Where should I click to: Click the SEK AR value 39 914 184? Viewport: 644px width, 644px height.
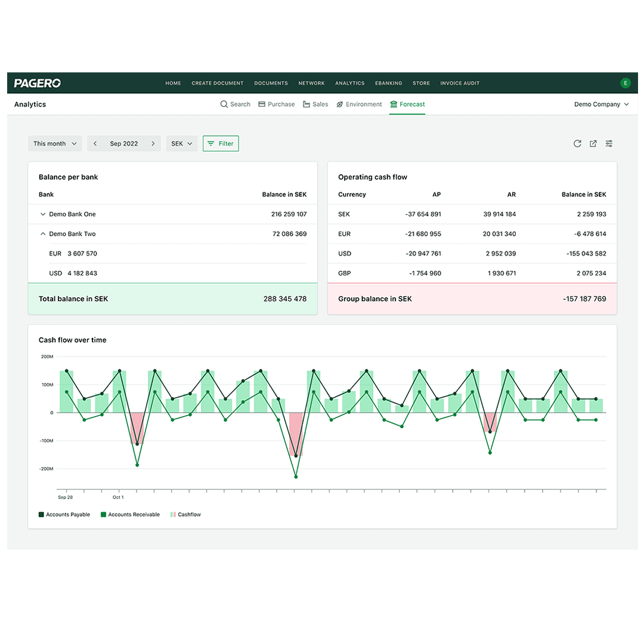(500, 214)
